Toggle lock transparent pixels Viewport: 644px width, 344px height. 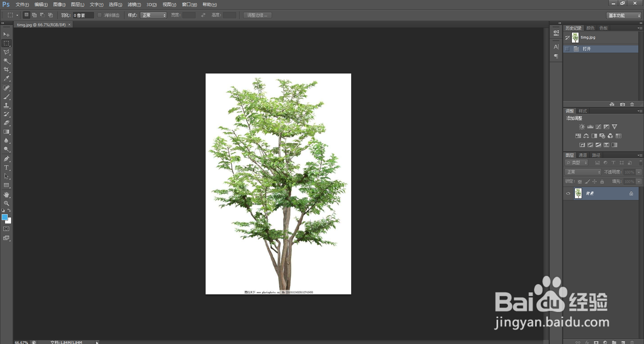click(580, 182)
